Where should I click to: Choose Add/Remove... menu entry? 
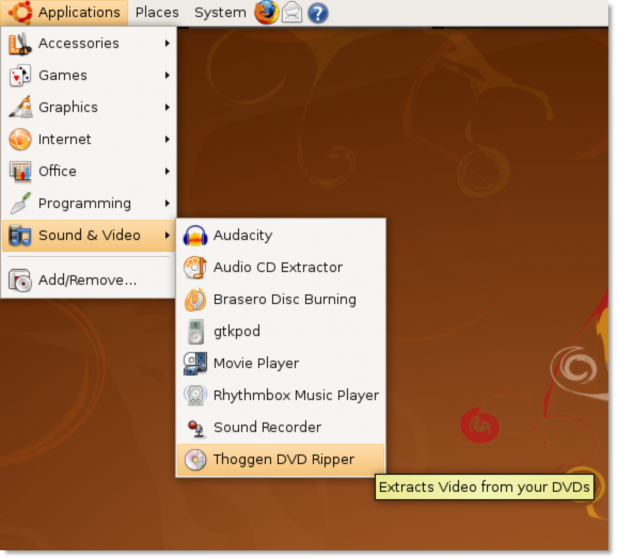point(88,280)
